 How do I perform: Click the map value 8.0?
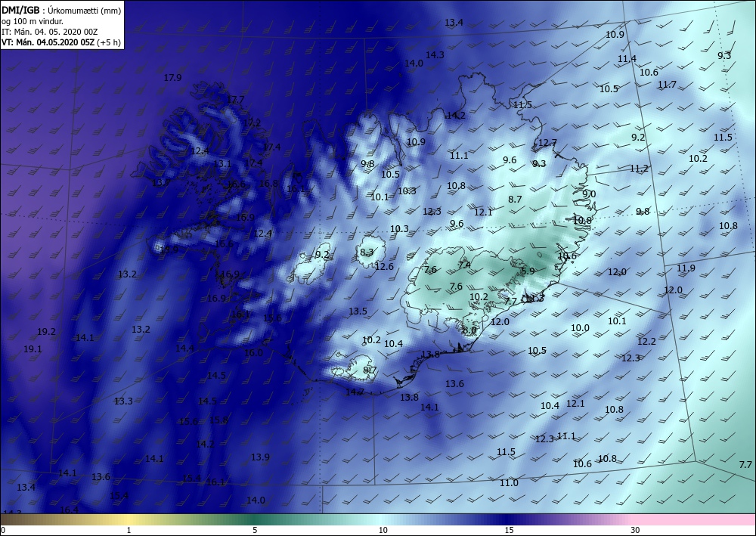[469, 330]
